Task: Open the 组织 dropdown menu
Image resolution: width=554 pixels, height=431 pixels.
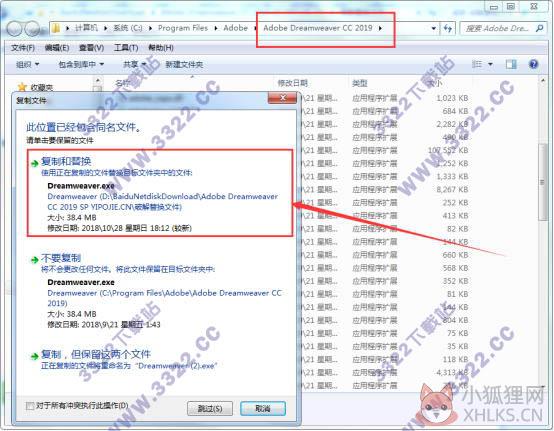Action: (27, 64)
